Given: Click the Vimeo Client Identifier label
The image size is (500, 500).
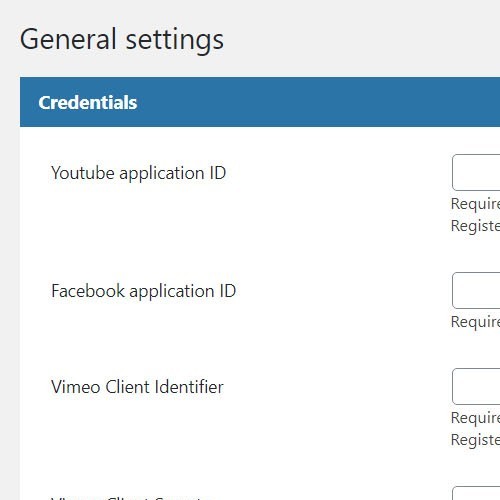Looking at the screenshot, I should (x=137, y=387).
